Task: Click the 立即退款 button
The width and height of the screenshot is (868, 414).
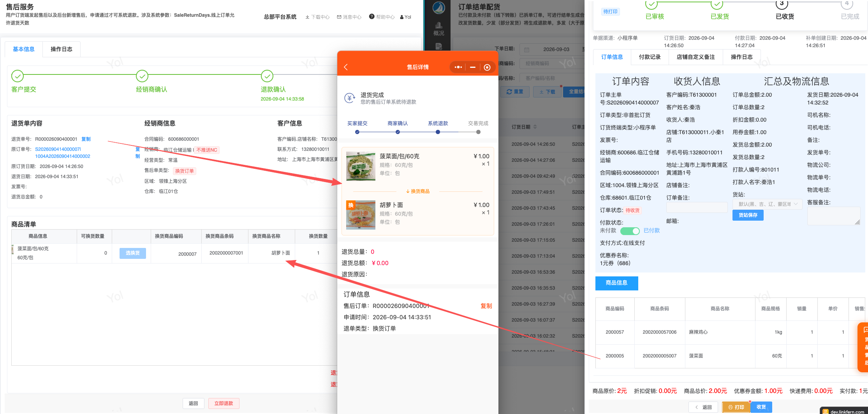Action: pos(224,403)
